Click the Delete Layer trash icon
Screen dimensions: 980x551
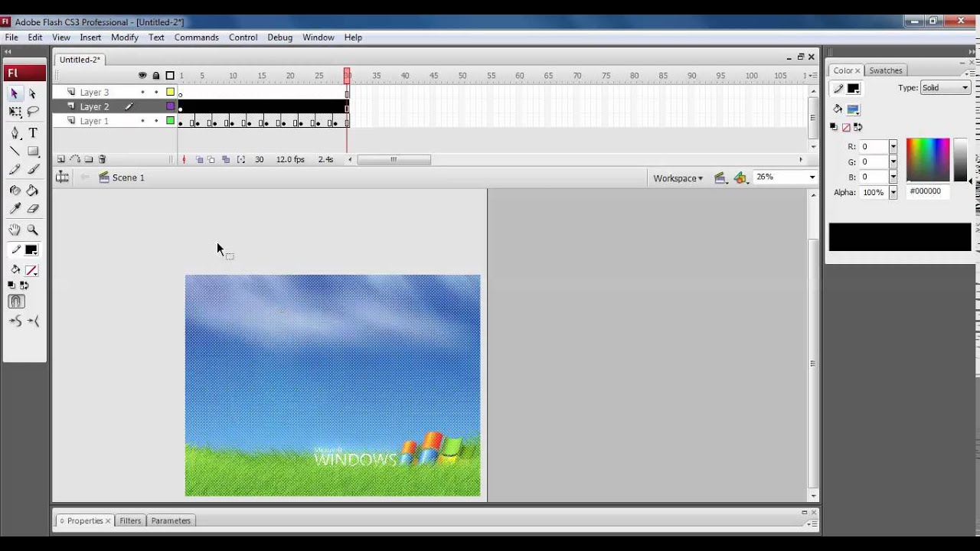pyautogui.click(x=102, y=159)
